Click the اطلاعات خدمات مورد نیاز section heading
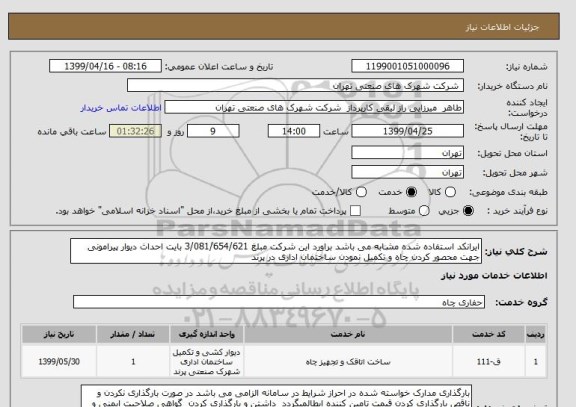 tap(494, 276)
